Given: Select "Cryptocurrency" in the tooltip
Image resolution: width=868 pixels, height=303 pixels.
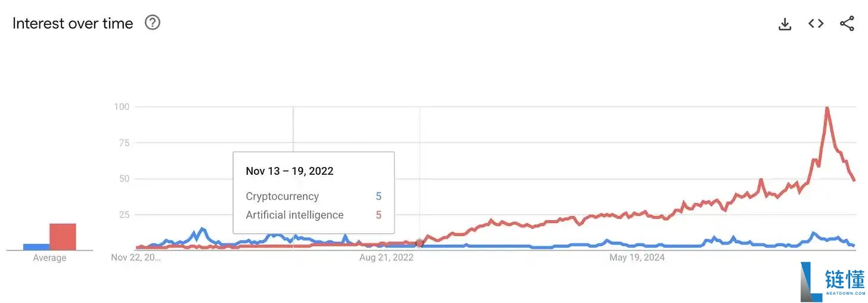Looking at the screenshot, I should coord(282,196).
